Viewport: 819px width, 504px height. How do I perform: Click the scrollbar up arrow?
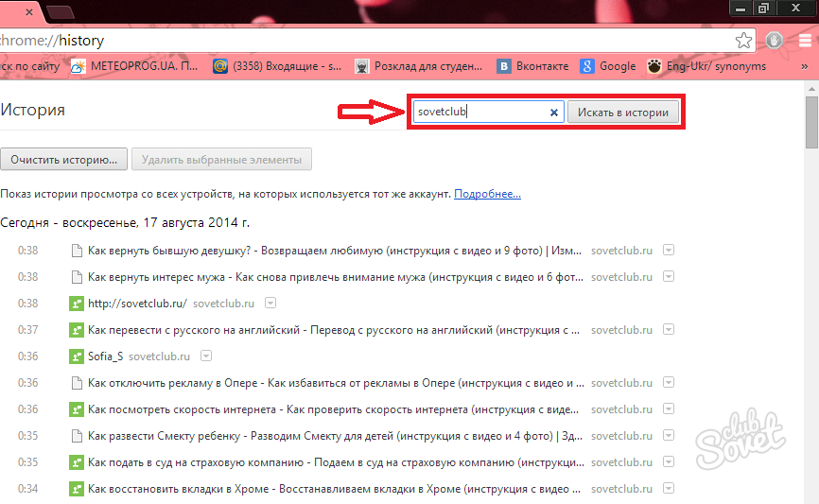pyautogui.click(x=811, y=89)
